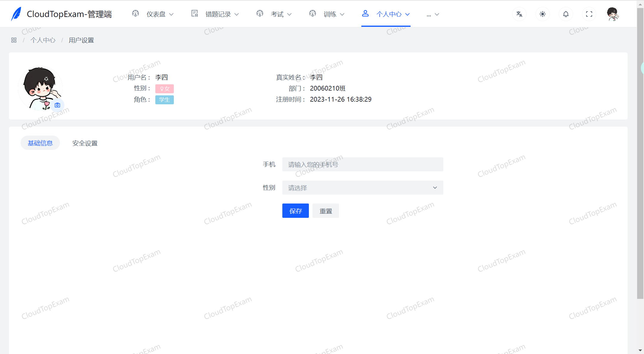The width and height of the screenshot is (644, 354).
Task: Click the 个人中心 person icon
Action: coord(365,13)
